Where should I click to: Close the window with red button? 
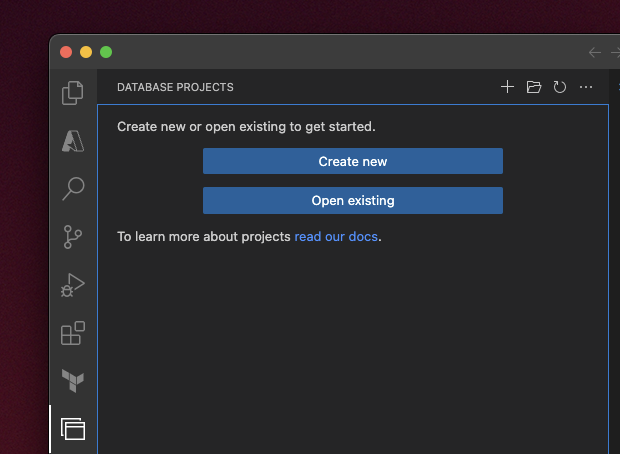[x=66, y=52]
